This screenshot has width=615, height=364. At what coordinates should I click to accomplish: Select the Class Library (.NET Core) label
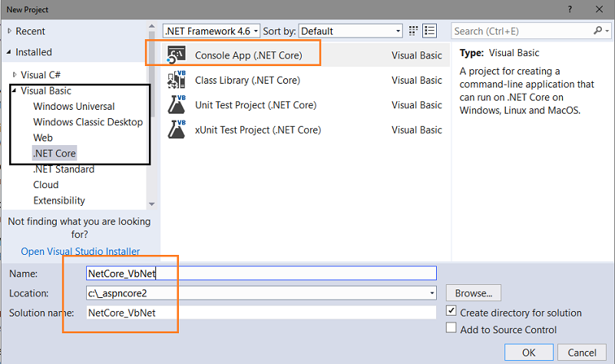point(247,80)
